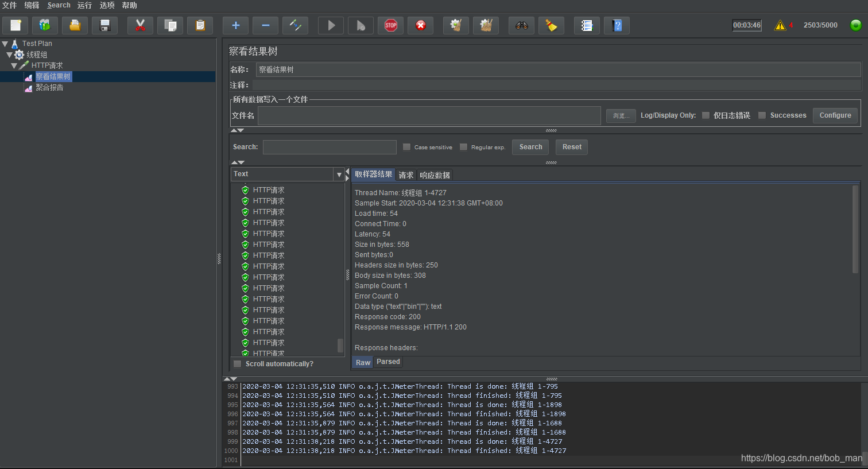Select the Raw view tab

(x=363, y=362)
